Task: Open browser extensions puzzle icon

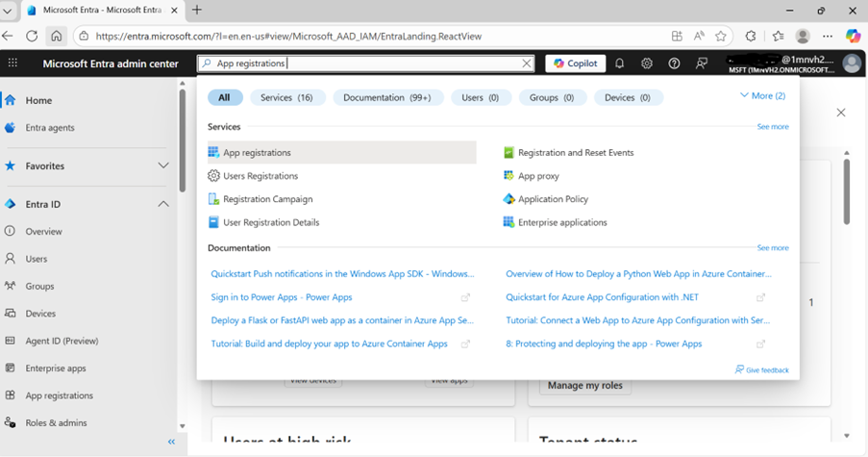Action: point(751,36)
